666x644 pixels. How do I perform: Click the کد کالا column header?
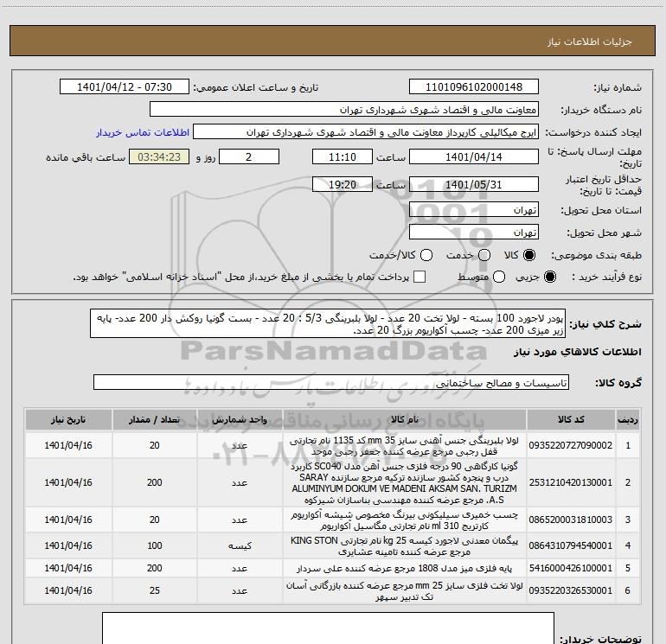pos(571,419)
